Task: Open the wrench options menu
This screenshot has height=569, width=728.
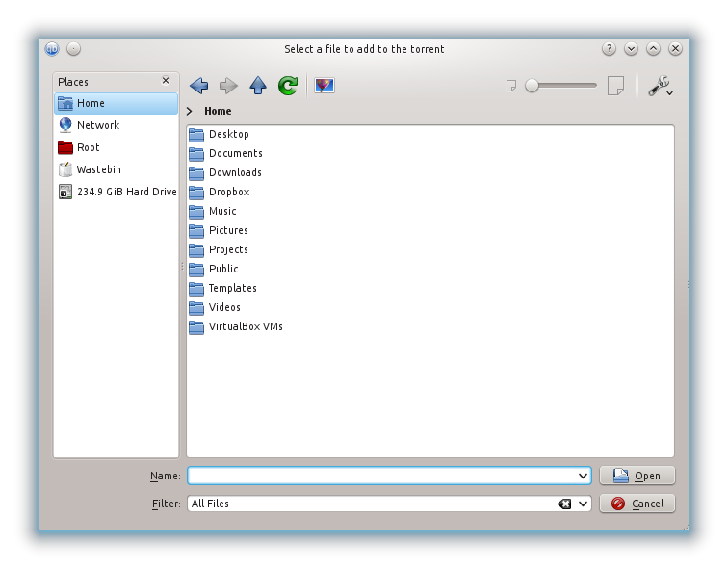Action: point(660,86)
